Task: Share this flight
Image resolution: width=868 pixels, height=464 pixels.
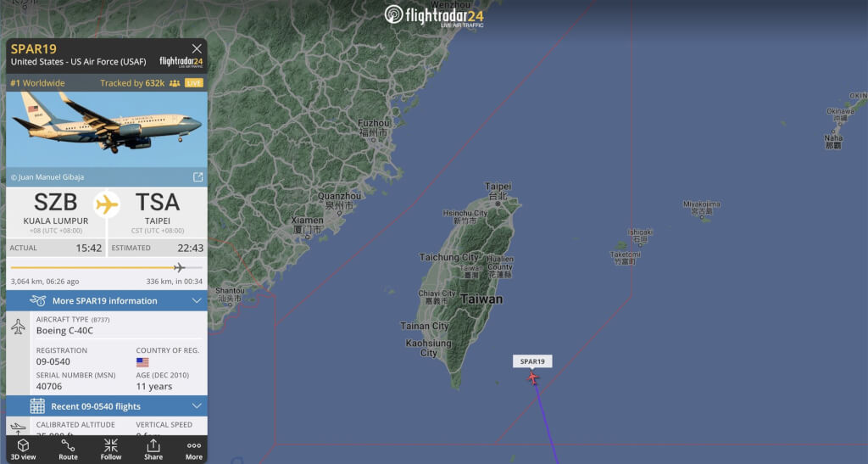Action: [x=153, y=450]
